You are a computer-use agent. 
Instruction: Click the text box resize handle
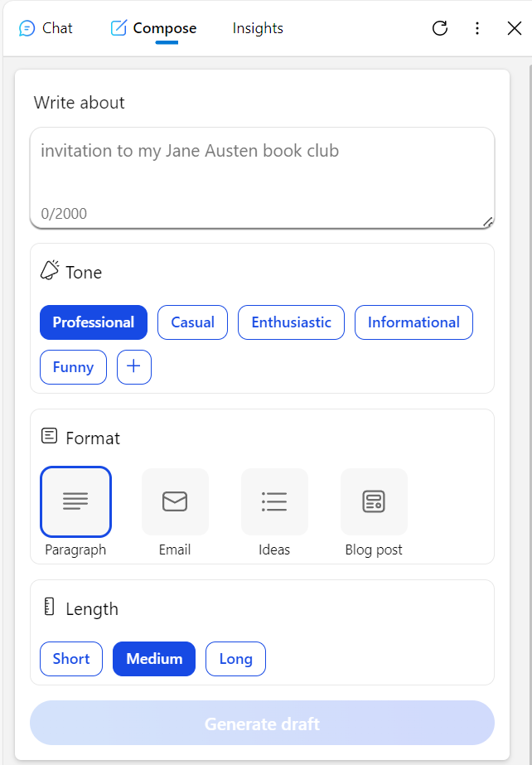(488, 222)
